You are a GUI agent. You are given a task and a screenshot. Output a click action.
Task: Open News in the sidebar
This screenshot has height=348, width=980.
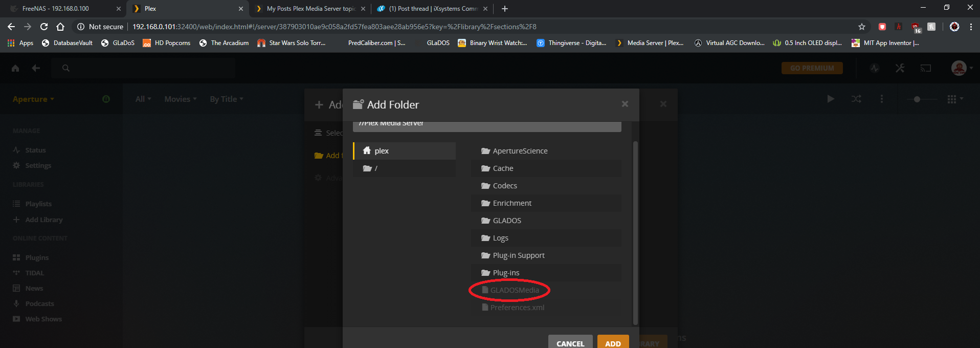[x=28, y=288]
